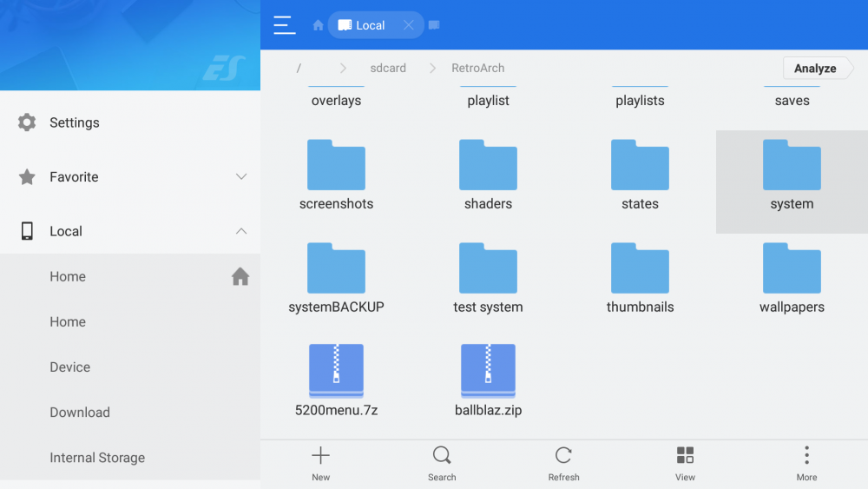
Task: Open the screenshots folder icon
Action: click(x=336, y=164)
